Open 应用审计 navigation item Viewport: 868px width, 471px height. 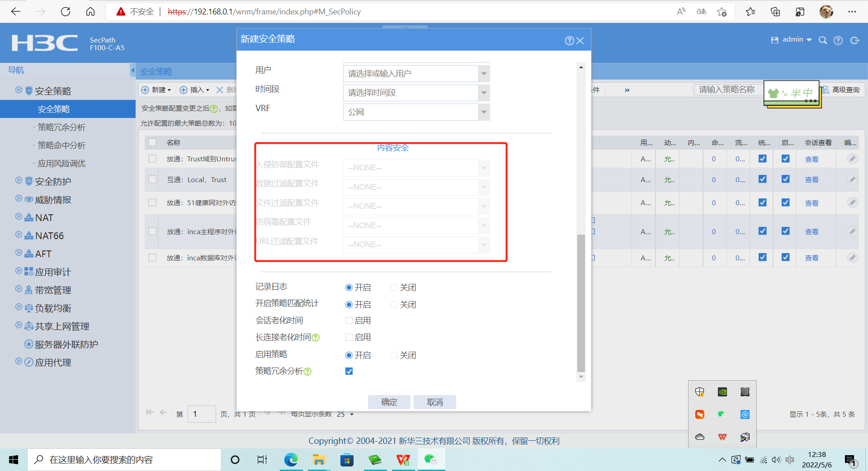pos(53,272)
